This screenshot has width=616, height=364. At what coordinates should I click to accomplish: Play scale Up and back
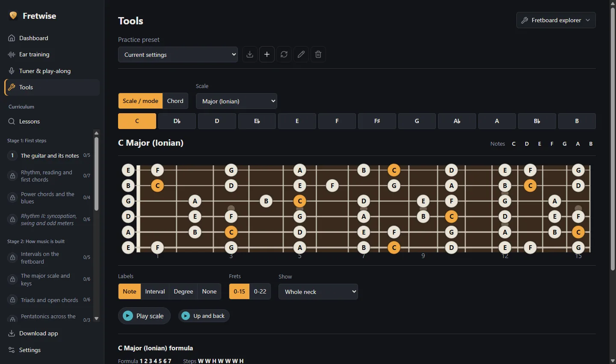pos(204,316)
